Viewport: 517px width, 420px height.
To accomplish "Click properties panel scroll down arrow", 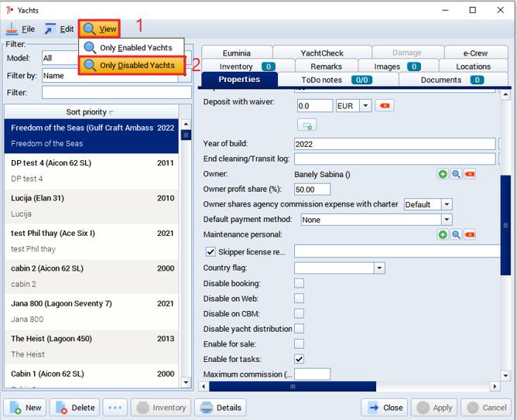I will (x=505, y=375).
